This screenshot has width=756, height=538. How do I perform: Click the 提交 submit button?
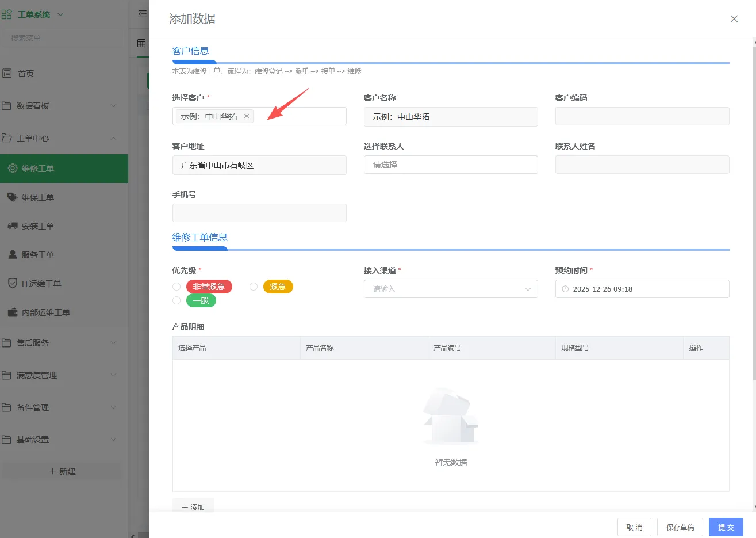click(726, 526)
